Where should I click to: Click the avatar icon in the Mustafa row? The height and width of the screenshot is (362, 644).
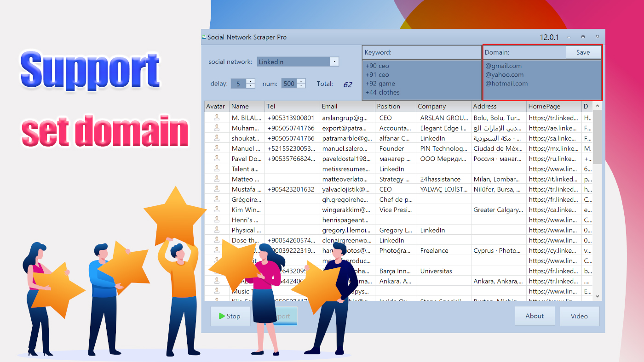(217, 189)
